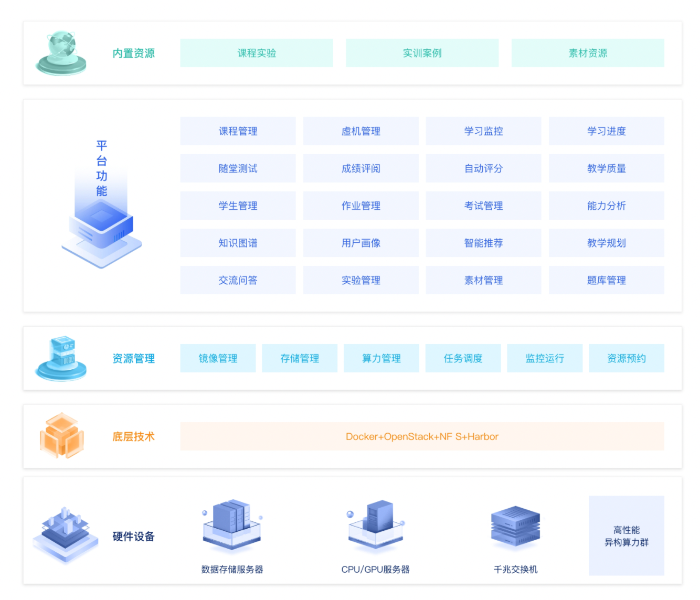Select the 数据存储服务器 storage server icon
The image size is (700, 600).
232,526
